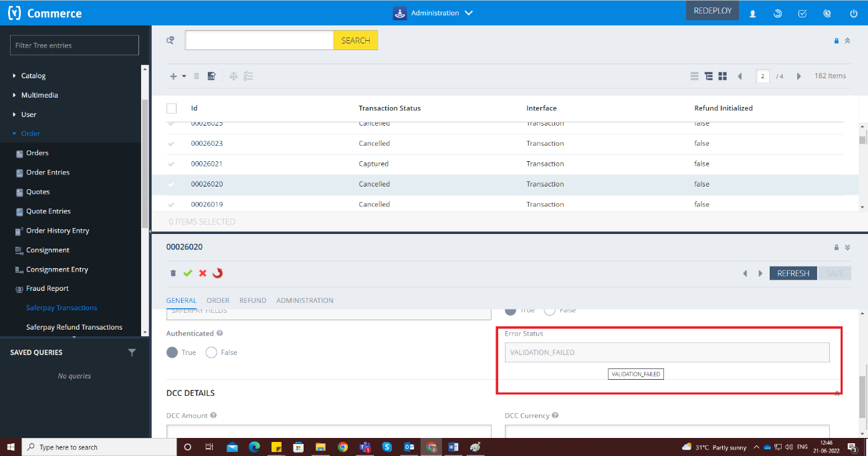Switch to the Refund tab
The image size is (868, 456).
click(x=253, y=301)
